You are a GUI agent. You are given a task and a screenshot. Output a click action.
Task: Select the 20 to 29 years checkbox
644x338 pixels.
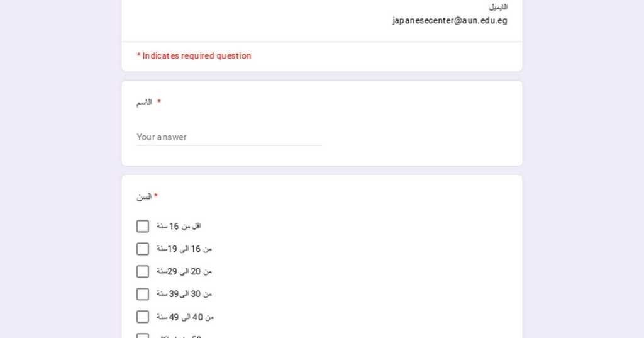143,271
